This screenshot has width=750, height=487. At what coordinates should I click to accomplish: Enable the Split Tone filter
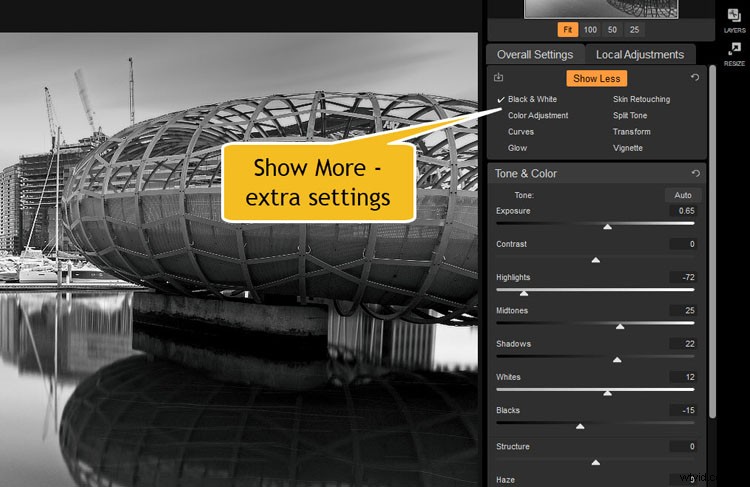(x=630, y=115)
